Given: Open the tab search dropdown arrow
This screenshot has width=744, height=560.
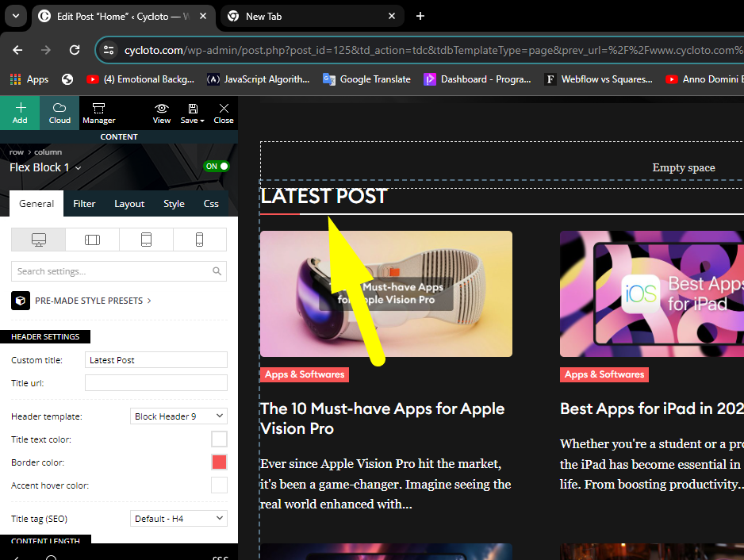Looking at the screenshot, I should pyautogui.click(x=16, y=16).
